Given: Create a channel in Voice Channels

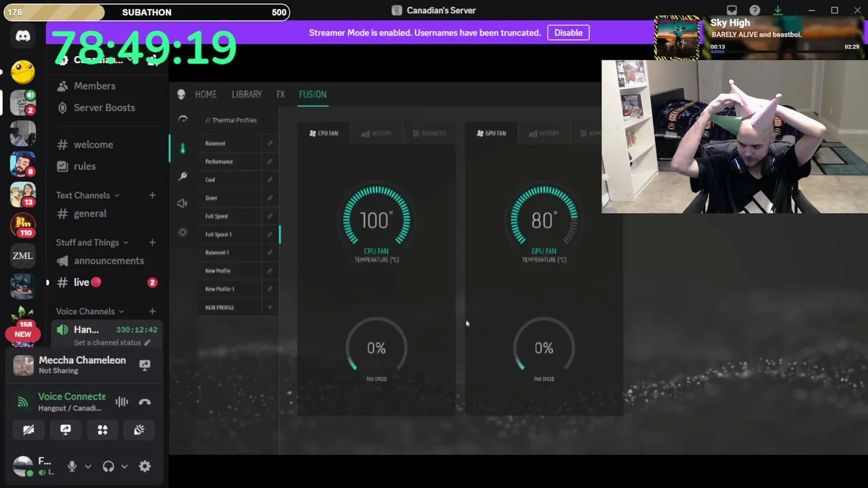Looking at the screenshot, I should pos(152,311).
